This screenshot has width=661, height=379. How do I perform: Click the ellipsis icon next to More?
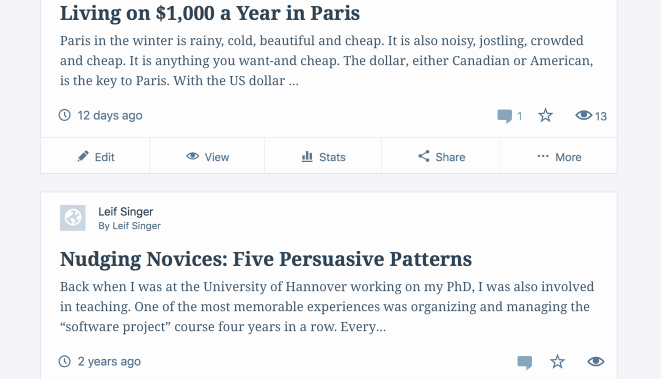(x=543, y=156)
